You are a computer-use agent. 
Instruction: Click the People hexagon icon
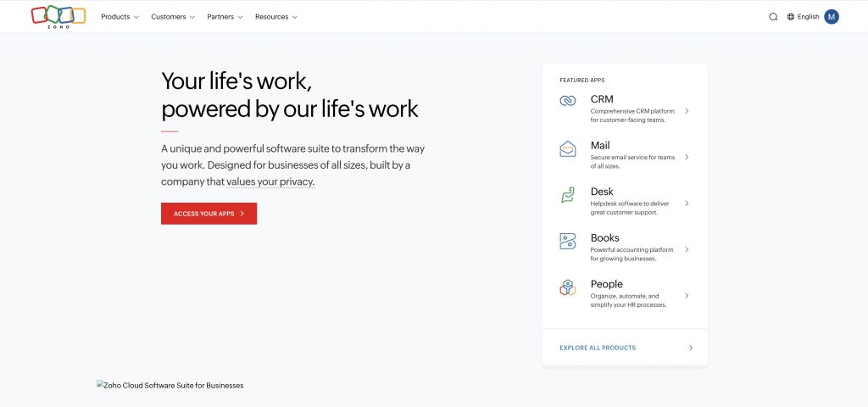567,287
